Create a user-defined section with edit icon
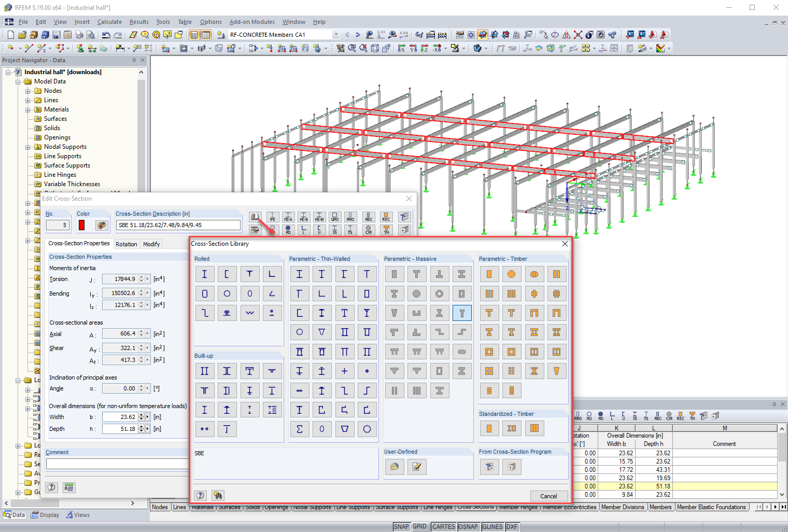 pyautogui.click(x=417, y=467)
